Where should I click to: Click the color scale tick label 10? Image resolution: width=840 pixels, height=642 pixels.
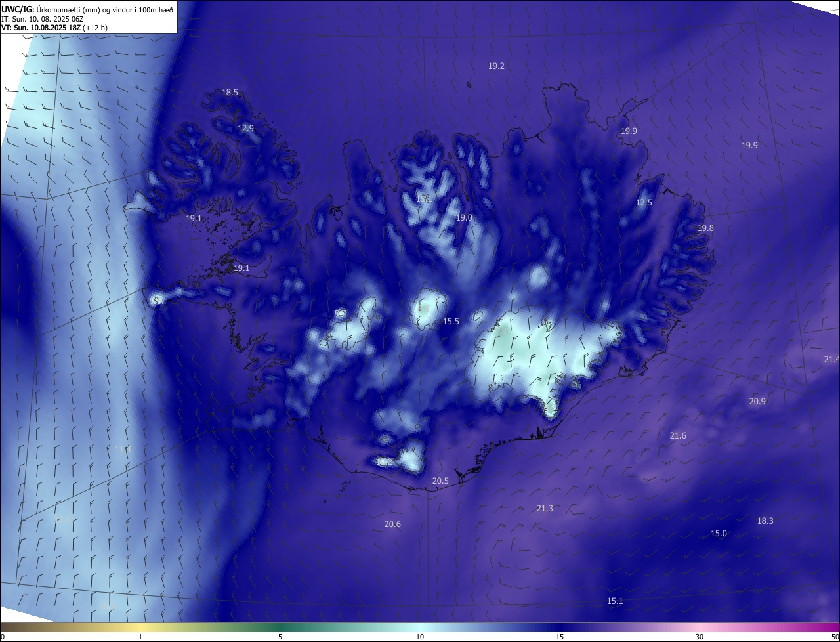tap(420, 637)
